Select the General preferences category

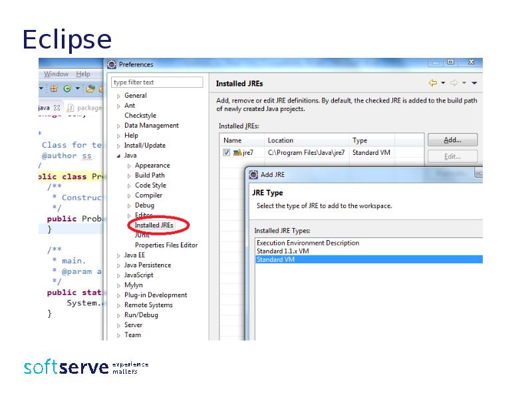coord(136,96)
